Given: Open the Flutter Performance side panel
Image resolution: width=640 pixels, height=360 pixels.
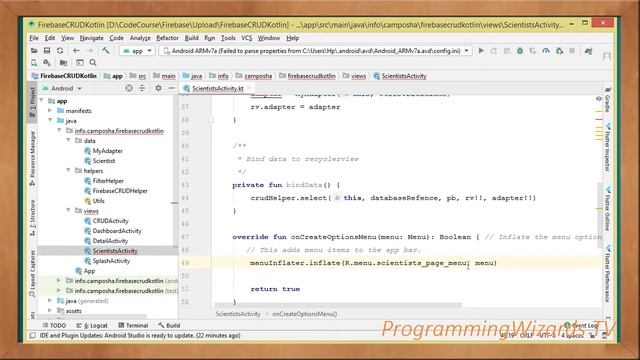Looking at the screenshot, I should [607, 274].
